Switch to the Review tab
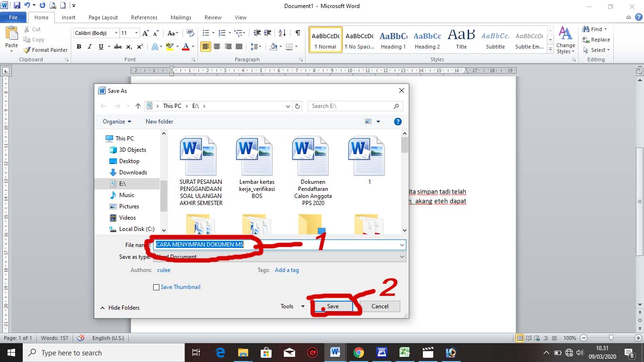Viewport: 644px width, 362px height. tap(213, 17)
